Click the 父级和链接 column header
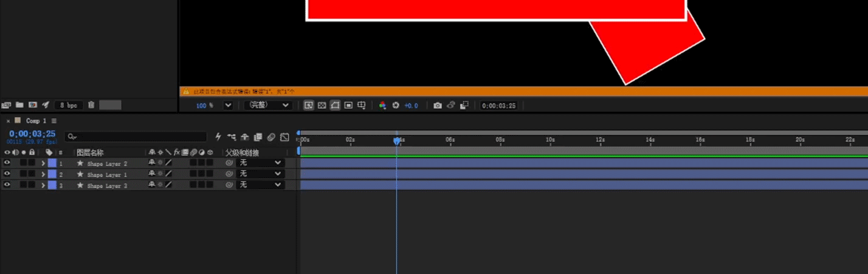 242,152
